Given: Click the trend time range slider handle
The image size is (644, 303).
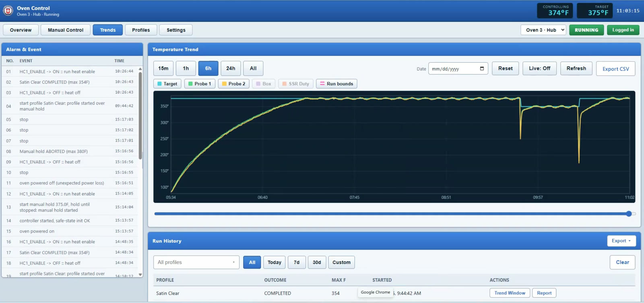Looking at the screenshot, I should coord(629,214).
